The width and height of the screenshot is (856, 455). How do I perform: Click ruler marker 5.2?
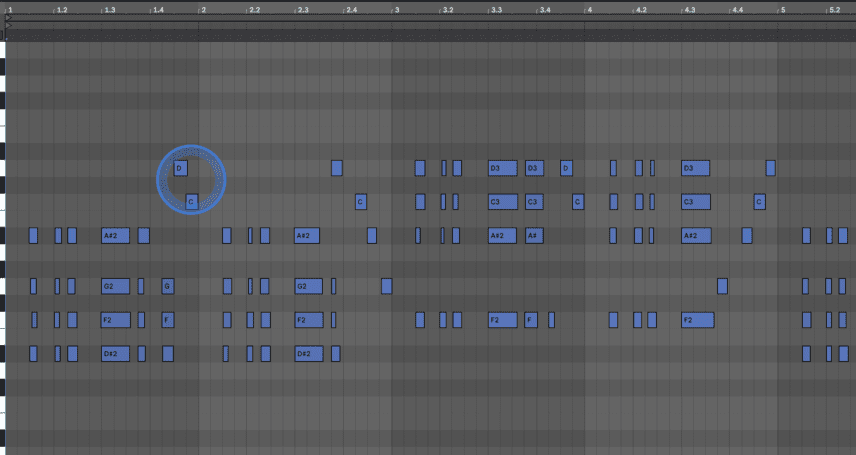(x=834, y=10)
